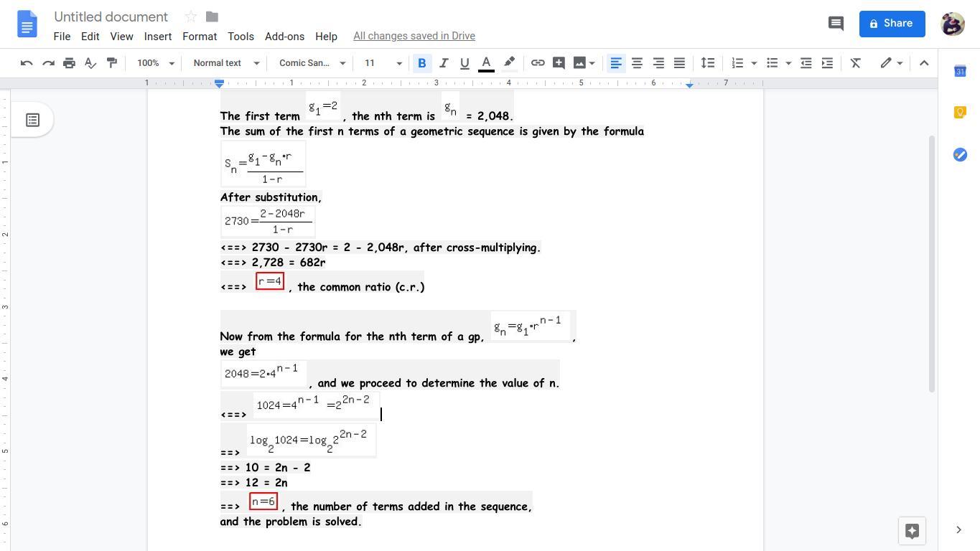Undo the last action

pos(27,63)
